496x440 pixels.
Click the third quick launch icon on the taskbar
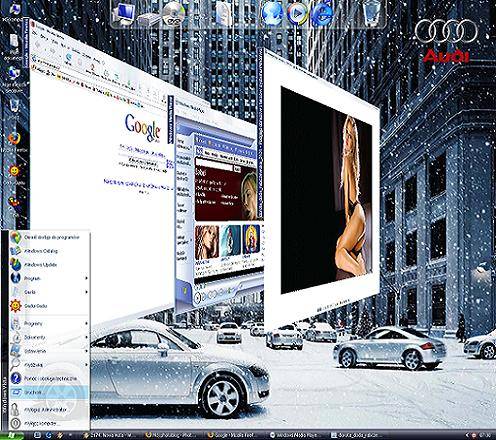pyautogui.click(x=60, y=435)
